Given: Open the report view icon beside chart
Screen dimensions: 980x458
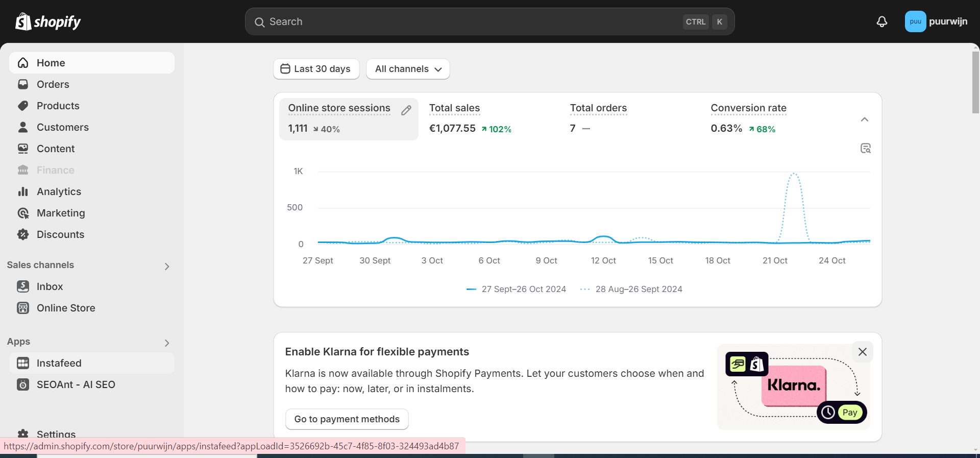Looking at the screenshot, I should coord(865,148).
